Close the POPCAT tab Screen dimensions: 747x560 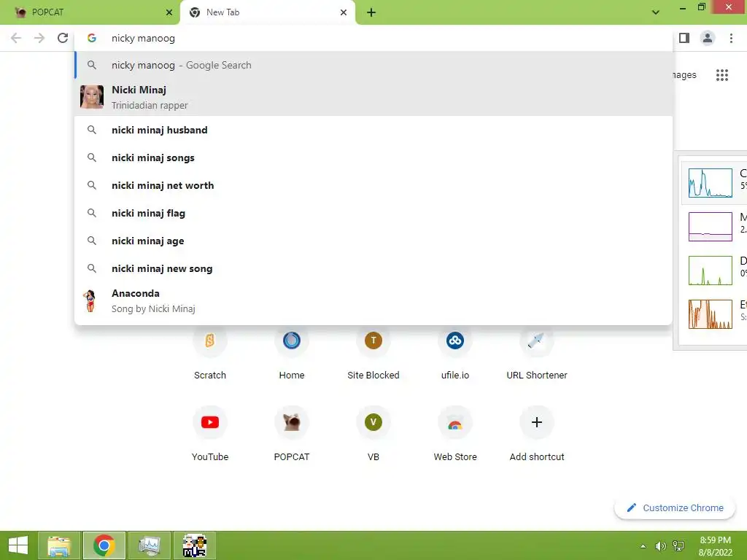coord(169,12)
